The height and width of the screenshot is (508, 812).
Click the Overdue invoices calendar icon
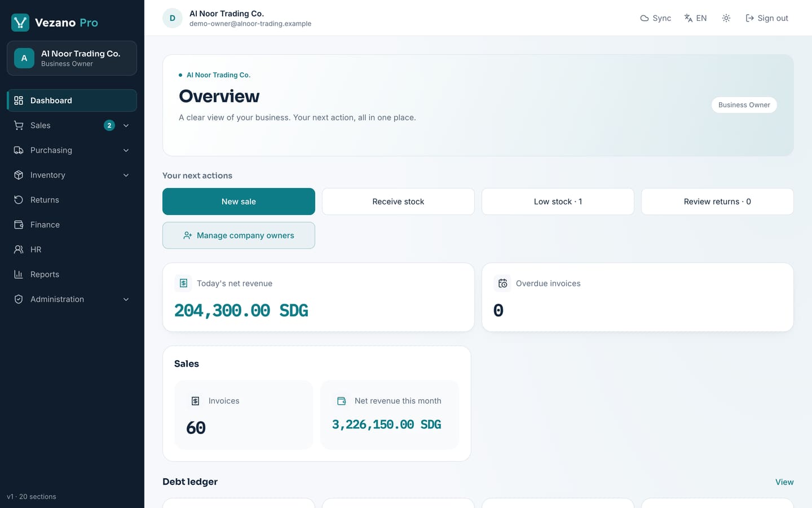[502, 283]
